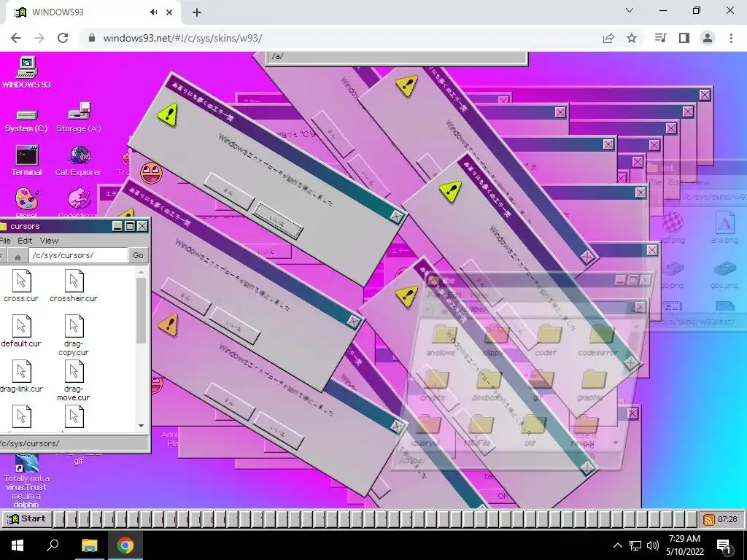
Task: Select the crosshair.cur file icon
Action: point(74,286)
